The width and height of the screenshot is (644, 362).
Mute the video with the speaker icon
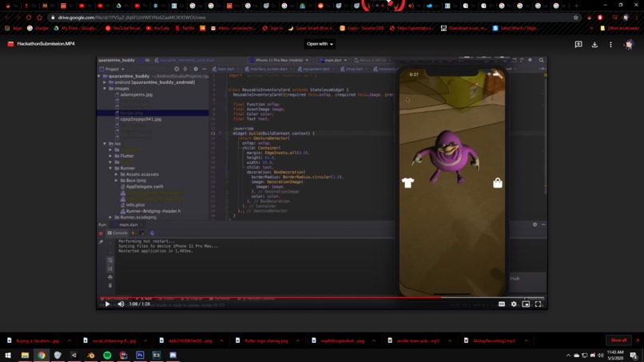(121, 304)
